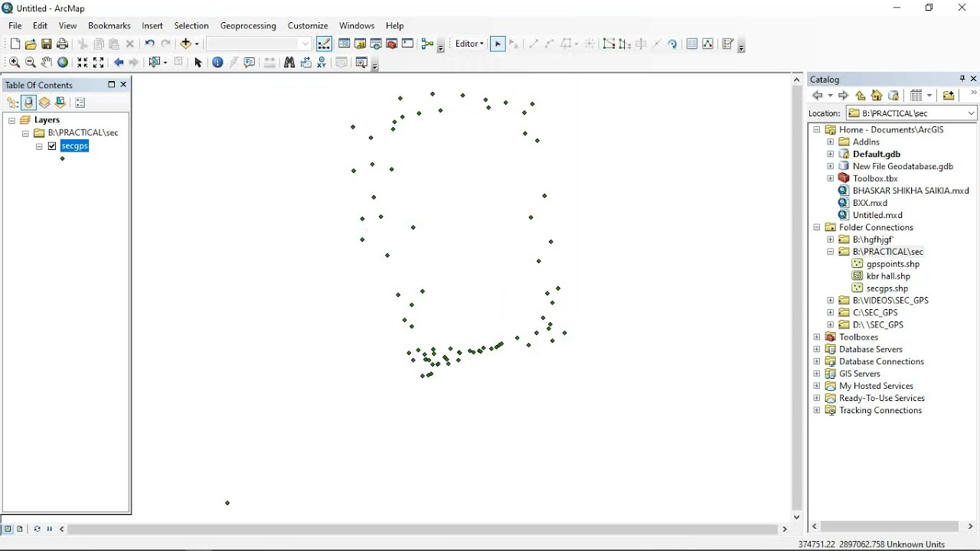980x551 pixels.
Task: Go back to previous extent arrow
Action: (x=119, y=63)
